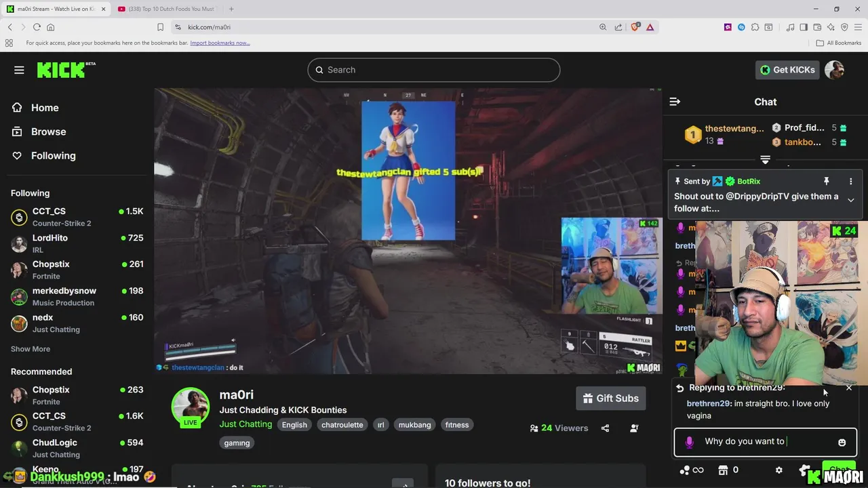This screenshot has width=868, height=488.
Task: Open Brave VPN shield icon
Action: [x=844, y=27]
